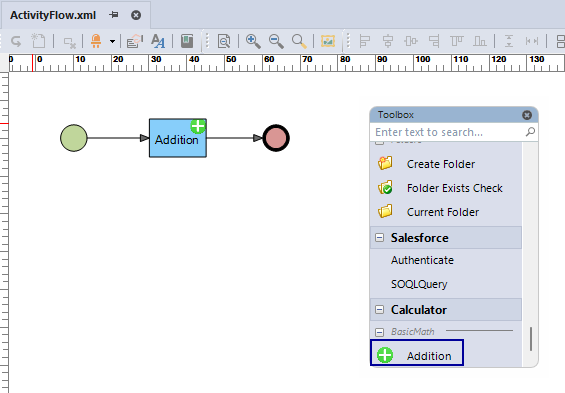Click the plain magnifier zoom icon
565x393 pixels.
tap(299, 41)
